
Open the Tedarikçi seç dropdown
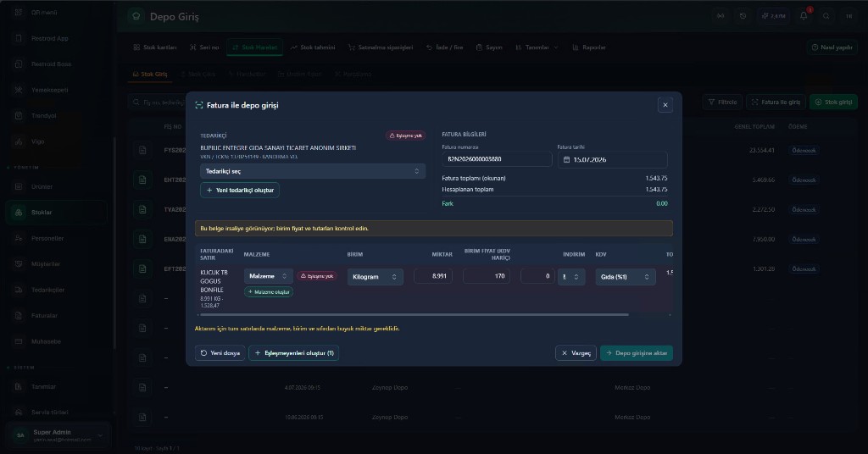click(312, 171)
